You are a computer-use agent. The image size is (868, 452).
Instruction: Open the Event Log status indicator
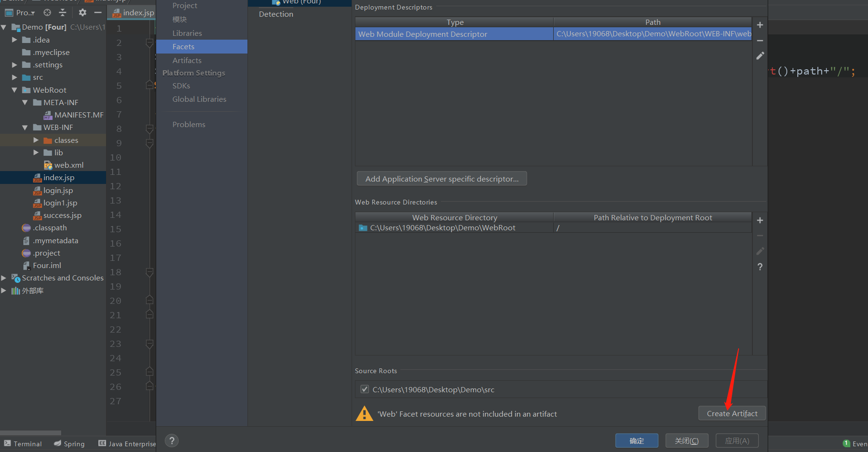(855, 443)
